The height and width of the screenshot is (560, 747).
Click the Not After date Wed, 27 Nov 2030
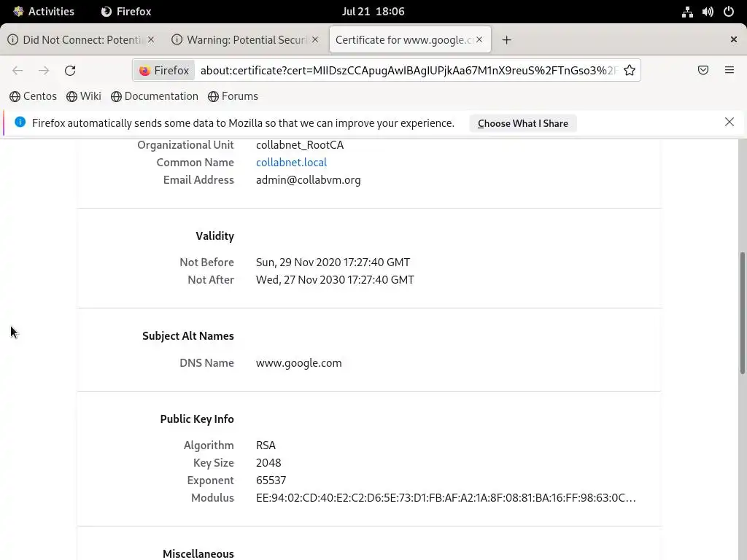tap(335, 280)
